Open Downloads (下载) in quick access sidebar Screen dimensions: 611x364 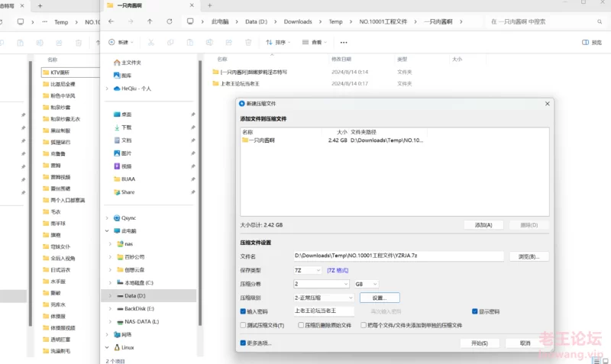126,127
